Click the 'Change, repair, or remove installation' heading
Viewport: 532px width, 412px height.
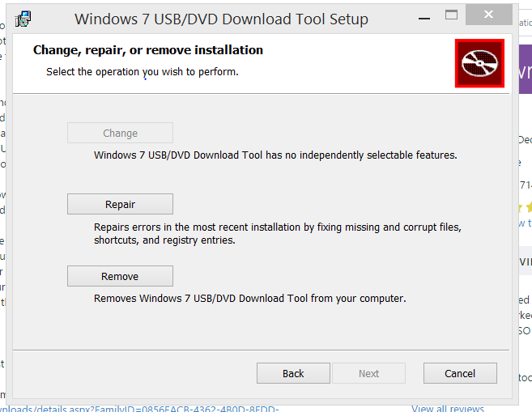click(148, 50)
